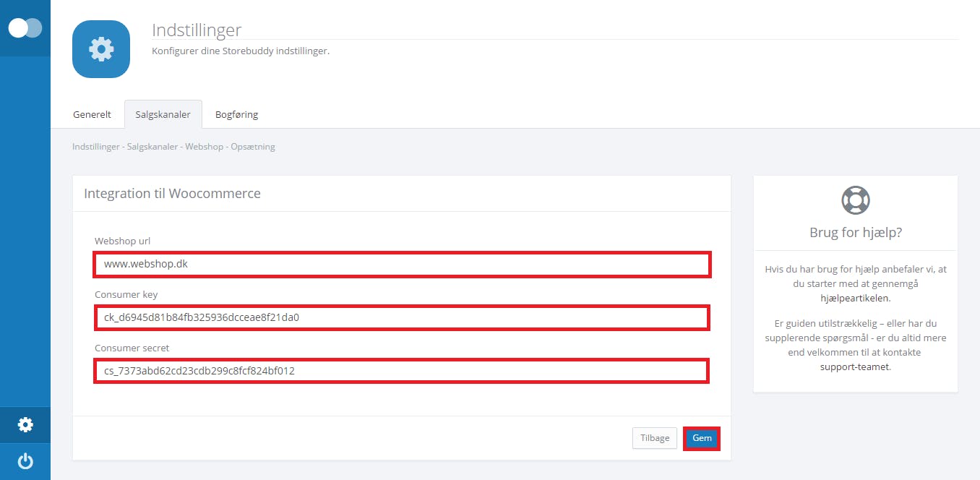Screen dimensions: 980x480
Task: Switch to the Generelt tab
Action: click(x=92, y=114)
